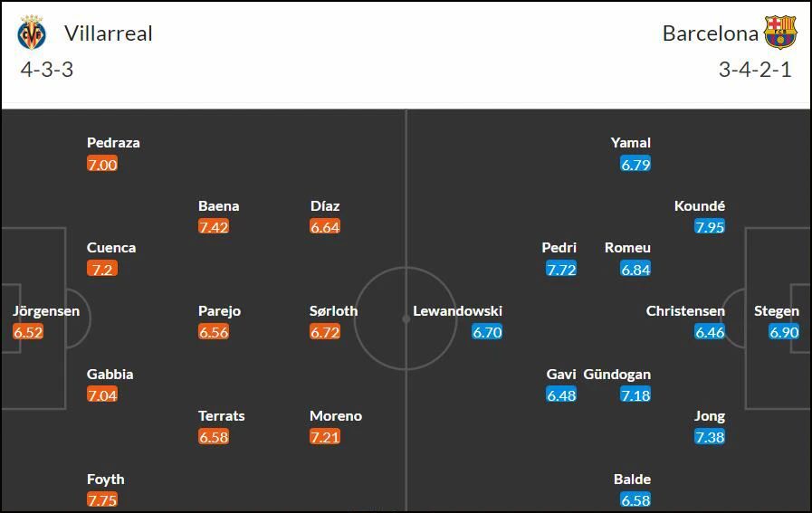
Task: Click the Villarreal 4-3-3 formation label
Action: (46, 70)
